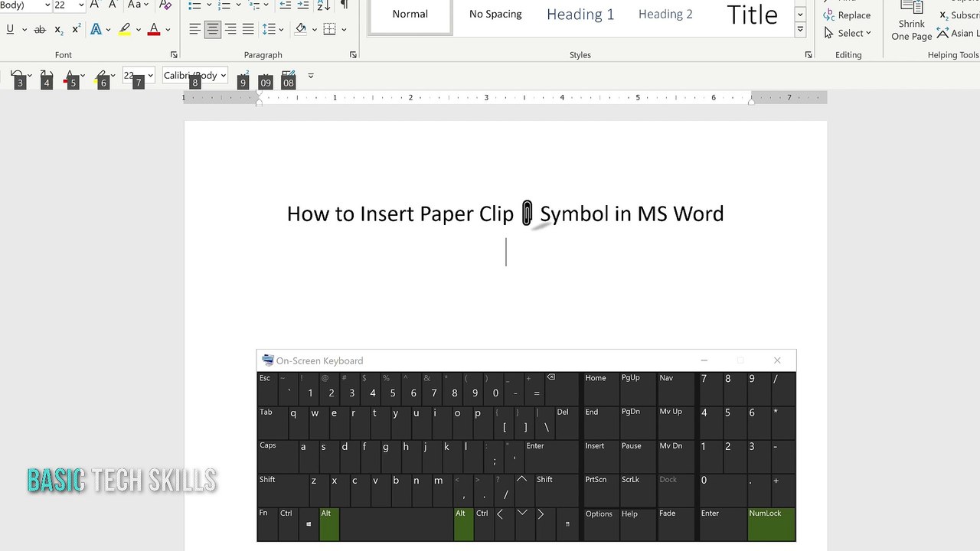Apply the Title style
Viewport: 980px width, 551px height.
(x=751, y=15)
